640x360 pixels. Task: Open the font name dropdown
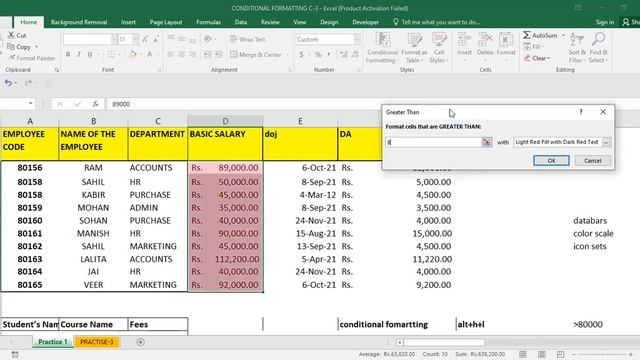click(x=113, y=39)
